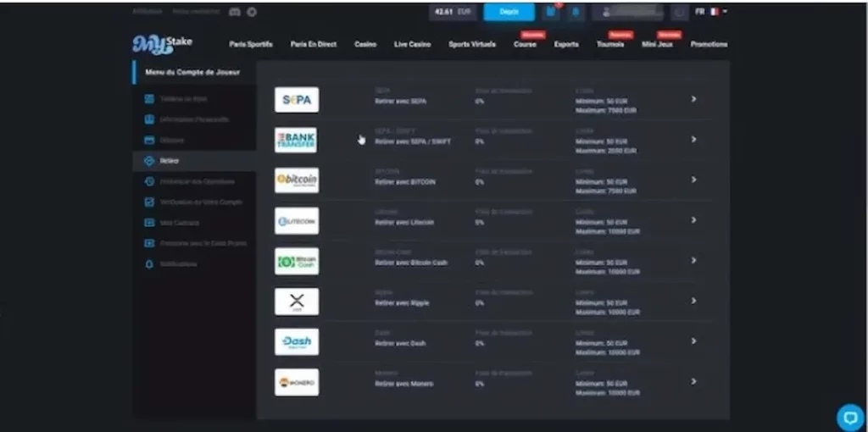Open the live chat bubble
Viewport: 868px width, 432px height.
click(x=849, y=417)
